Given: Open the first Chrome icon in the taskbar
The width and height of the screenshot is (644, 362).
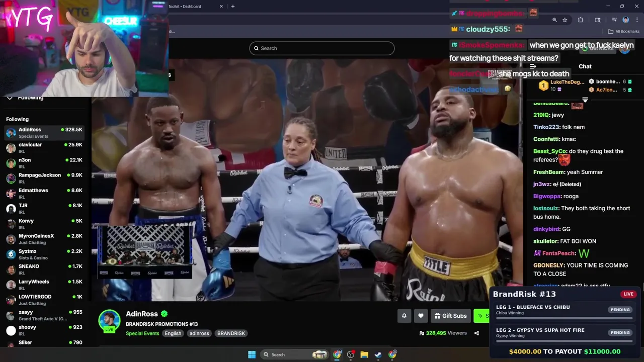Looking at the screenshot, I should (337, 354).
